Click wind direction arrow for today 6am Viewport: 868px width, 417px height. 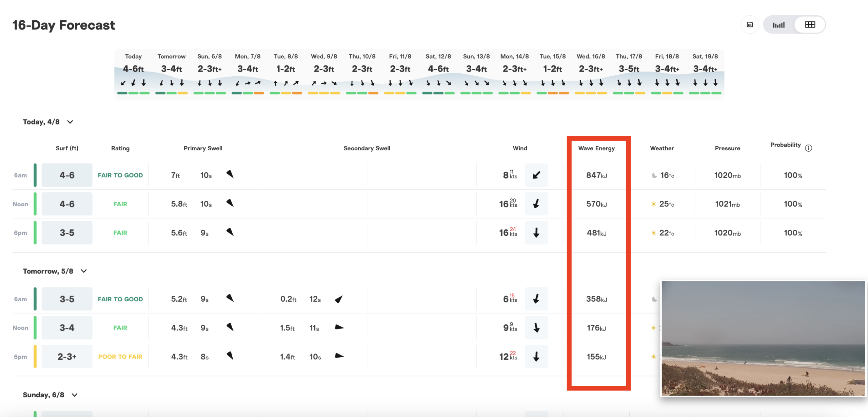(x=536, y=175)
